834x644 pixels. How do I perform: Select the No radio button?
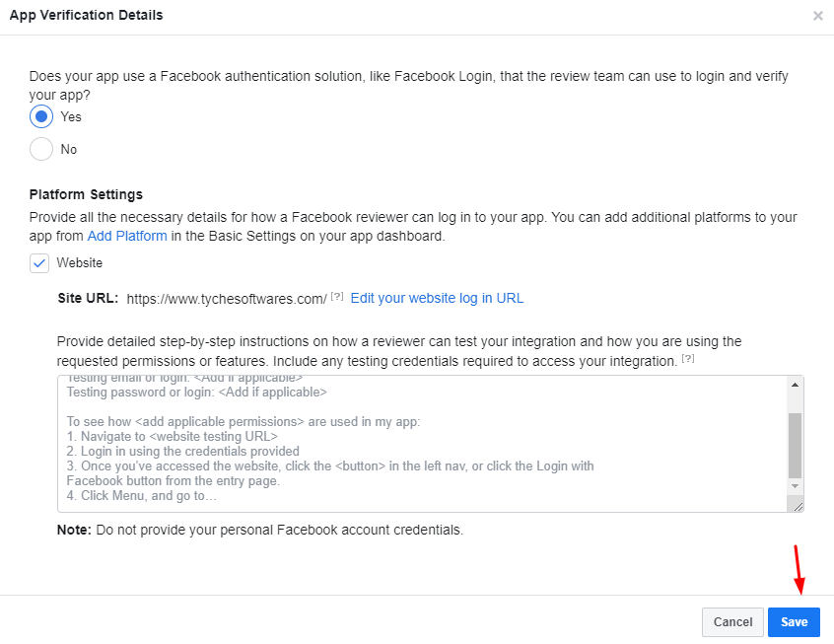[x=41, y=149]
